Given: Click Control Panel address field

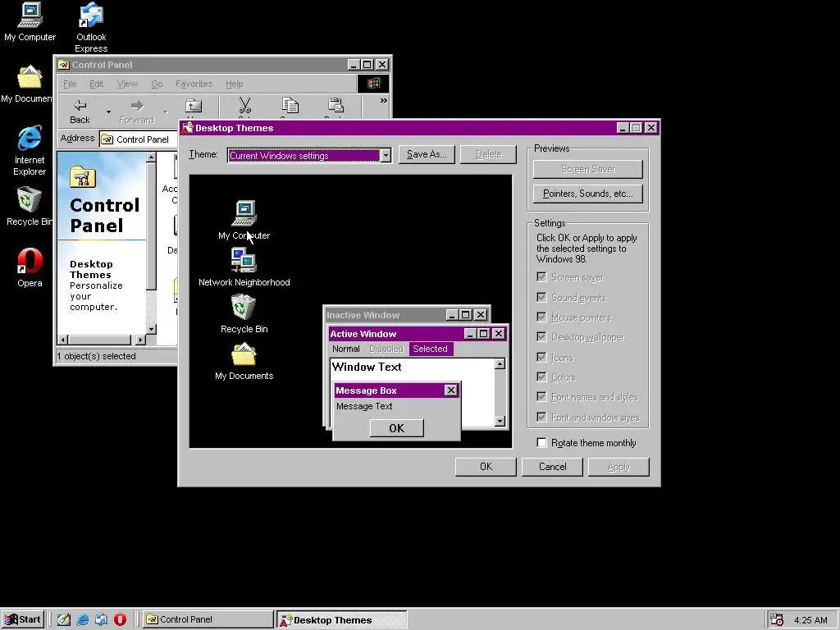Looking at the screenshot, I should [x=138, y=139].
